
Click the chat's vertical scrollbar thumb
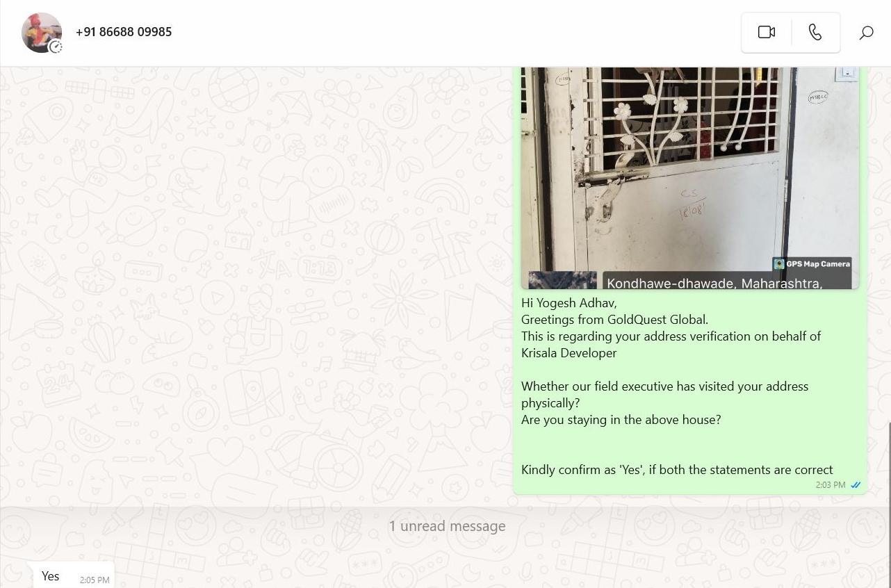pyautogui.click(x=889, y=504)
